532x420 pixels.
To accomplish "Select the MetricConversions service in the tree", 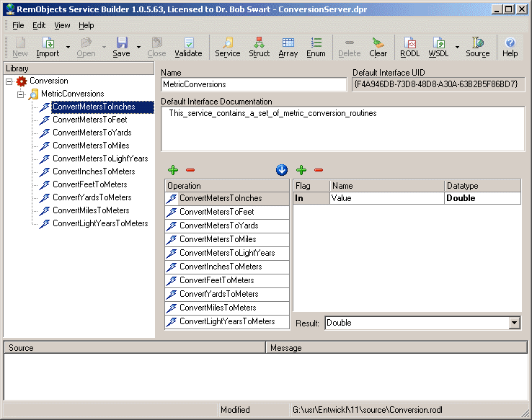I will [72, 94].
